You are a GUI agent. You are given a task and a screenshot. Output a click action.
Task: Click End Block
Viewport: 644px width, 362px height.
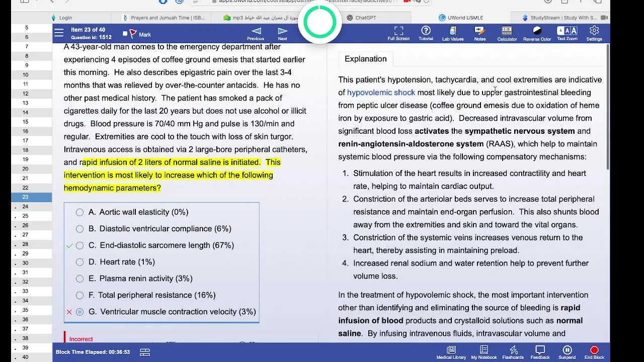pyautogui.click(x=594, y=352)
